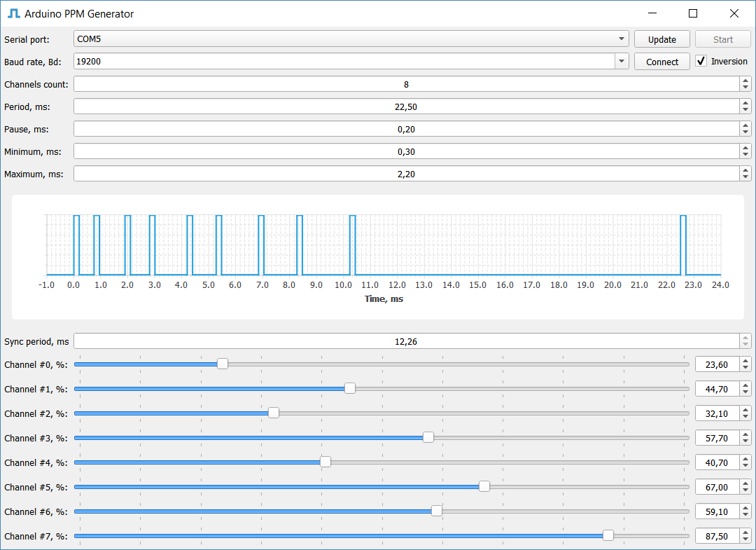Click the Channel #3 value box 57,70

coord(717,438)
